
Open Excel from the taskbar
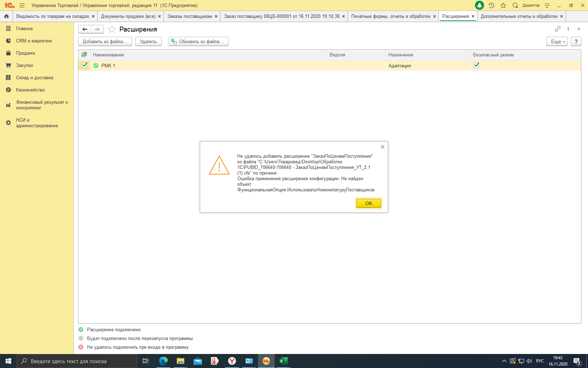point(283,361)
